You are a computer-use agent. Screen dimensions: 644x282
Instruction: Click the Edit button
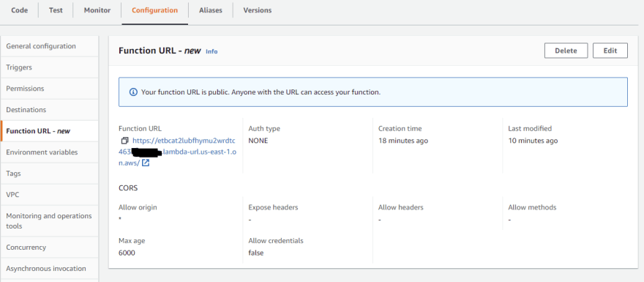pos(610,51)
